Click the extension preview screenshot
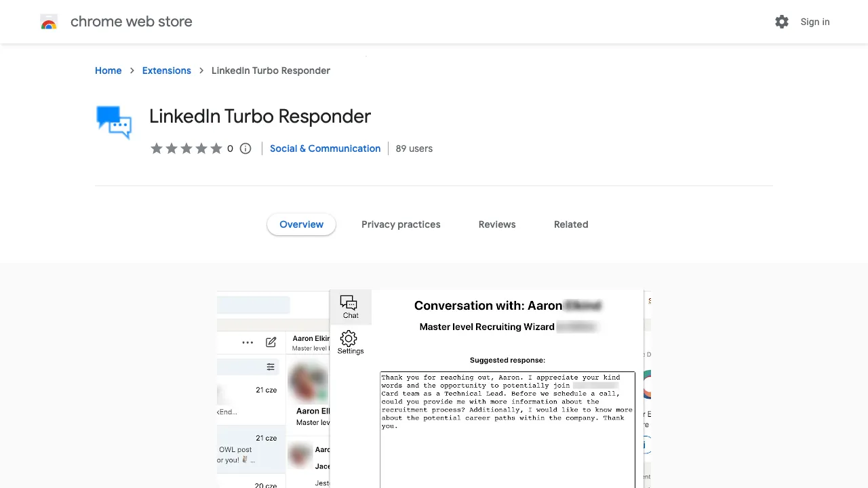 click(x=434, y=389)
